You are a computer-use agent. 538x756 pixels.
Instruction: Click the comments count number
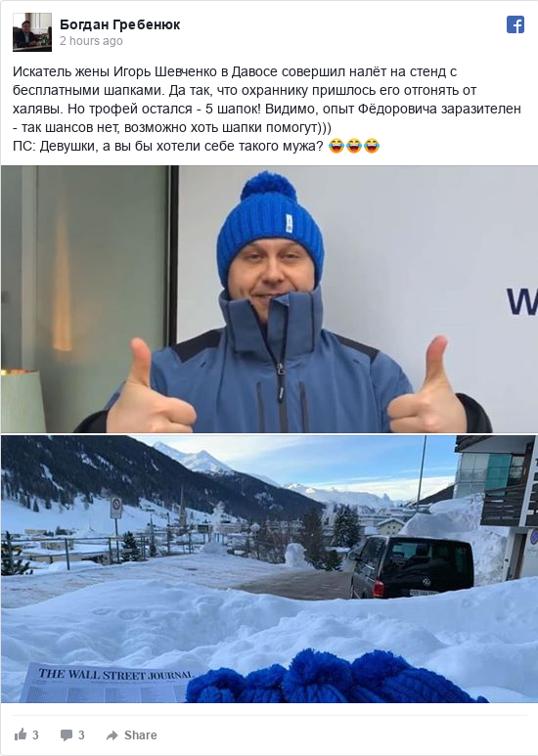coord(81,734)
